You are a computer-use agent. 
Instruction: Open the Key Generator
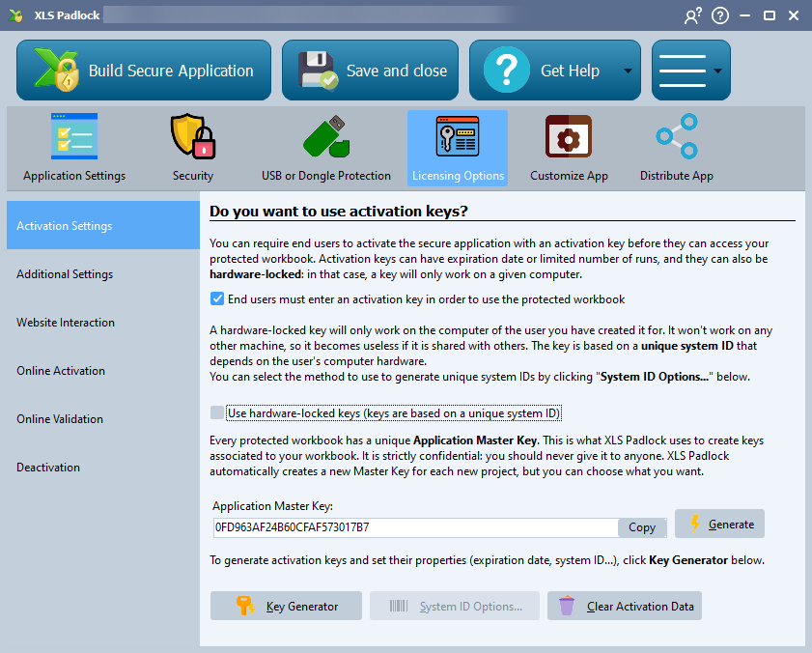(x=286, y=607)
